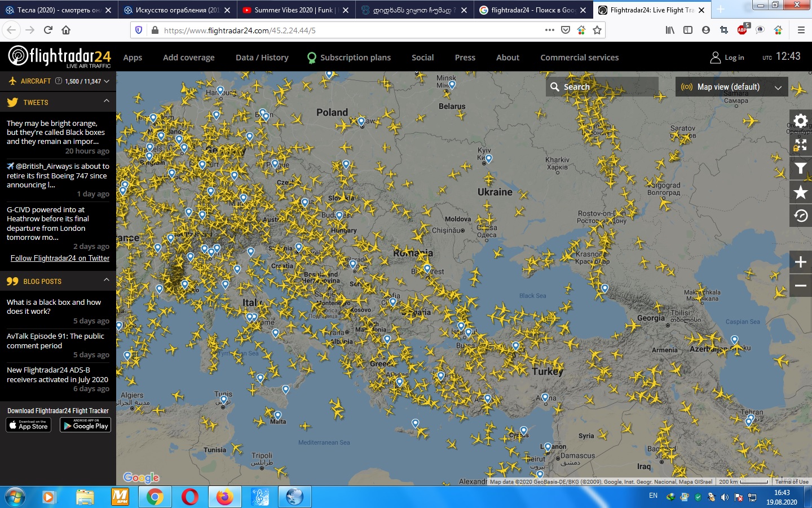Screen dimensions: 812x508
Task: Take a screenshot with the crop tool icon
Action: [724, 30]
